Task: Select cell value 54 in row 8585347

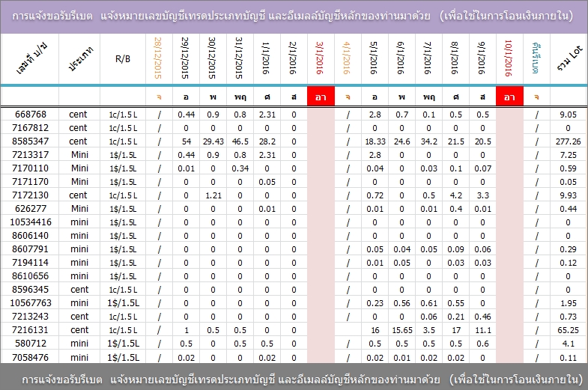Action: (x=186, y=141)
